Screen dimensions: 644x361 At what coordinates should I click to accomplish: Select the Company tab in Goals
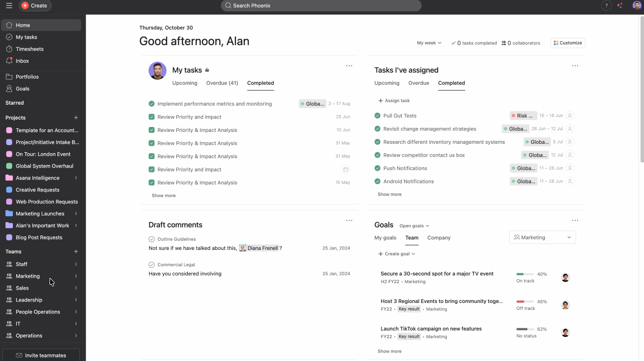[x=439, y=238]
